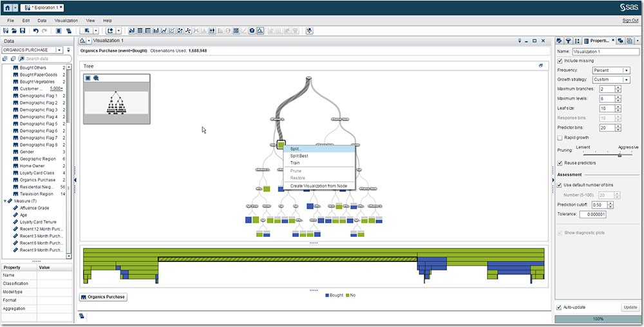Uncheck the Include missing checkbox
The width and height of the screenshot is (644, 327).
[x=560, y=61]
